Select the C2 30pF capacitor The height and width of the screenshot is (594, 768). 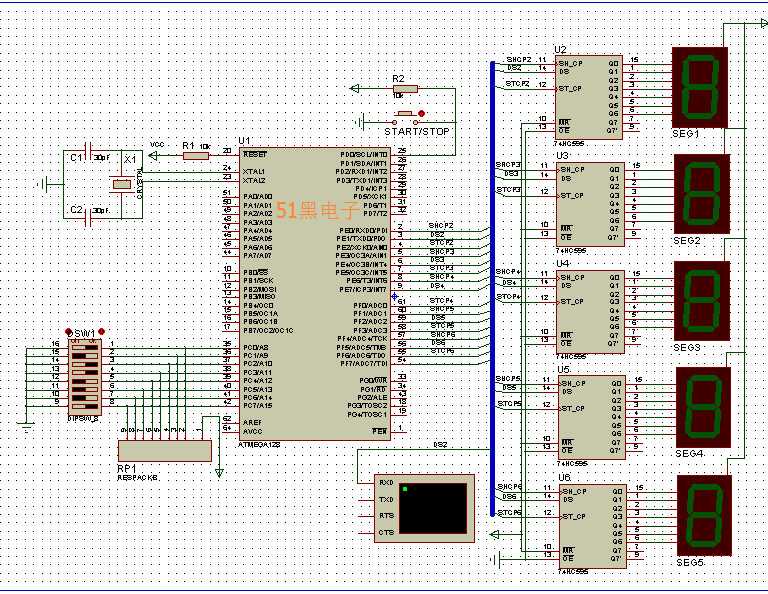pyautogui.click(x=89, y=218)
